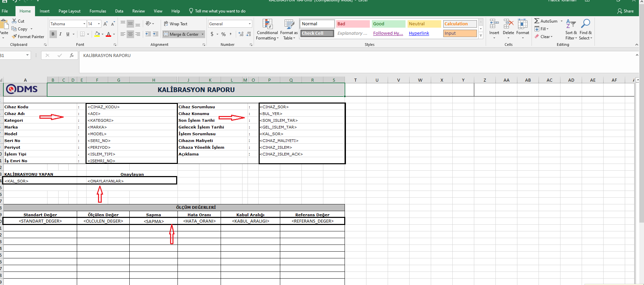Image resolution: width=644 pixels, height=285 pixels.
Task: Toggle Italic formatting
Action: 60,34
